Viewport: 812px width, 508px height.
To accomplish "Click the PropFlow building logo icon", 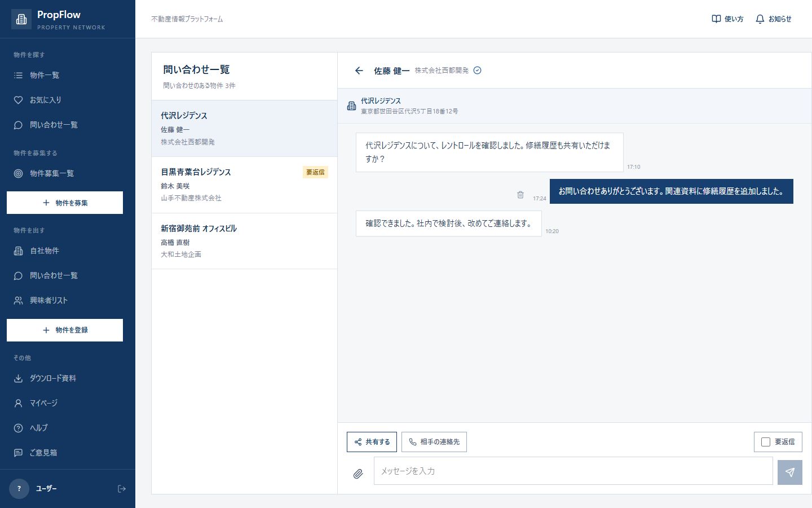I will pyautogui.click(x=21, y=19).
